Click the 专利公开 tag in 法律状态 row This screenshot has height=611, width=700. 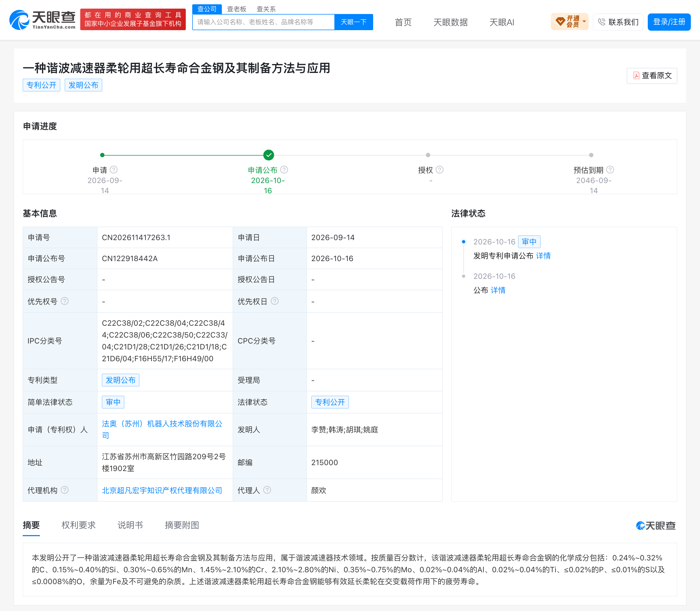pyautogui.click(x=330, y=402)
